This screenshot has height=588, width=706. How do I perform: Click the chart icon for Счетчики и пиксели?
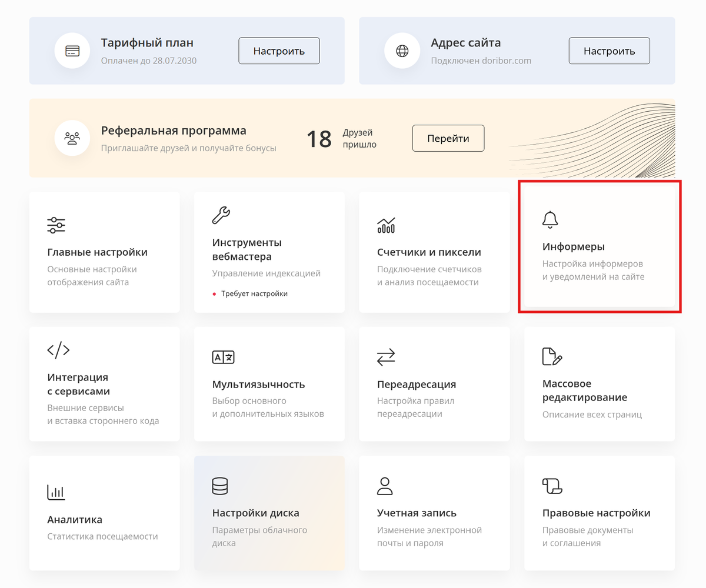click(386, 225)
